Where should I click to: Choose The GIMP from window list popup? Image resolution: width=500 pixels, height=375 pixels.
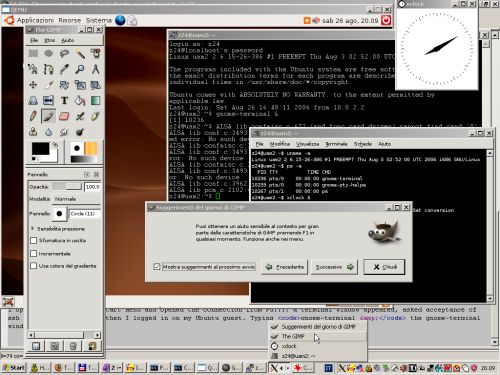(318, 336)
